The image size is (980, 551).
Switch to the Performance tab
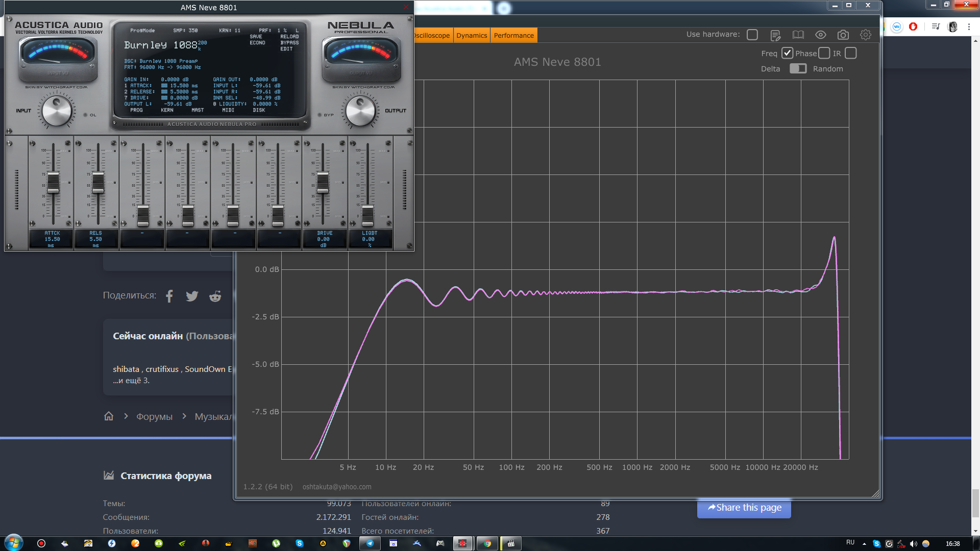click(x=513, y=35)
